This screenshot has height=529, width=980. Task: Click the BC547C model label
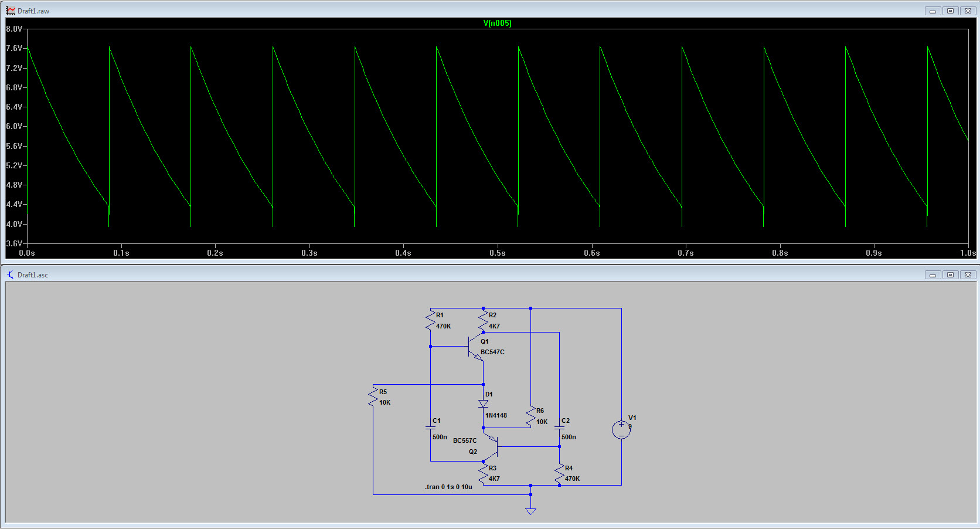click(492, 352)
